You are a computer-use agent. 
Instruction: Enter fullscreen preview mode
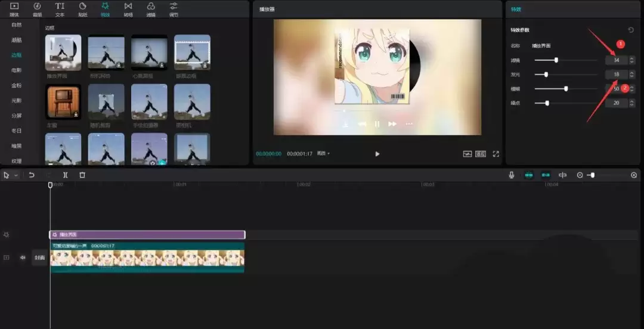496,154
